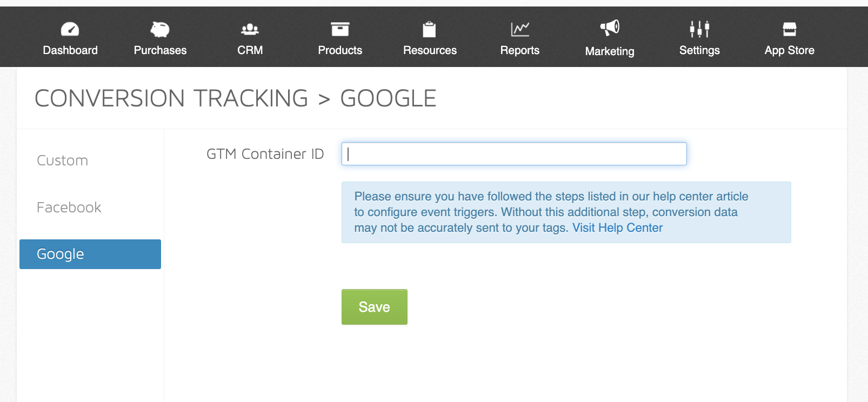868x402 pixels.
Task: Open the App Store storefront icon
Action: click(790, 29)
